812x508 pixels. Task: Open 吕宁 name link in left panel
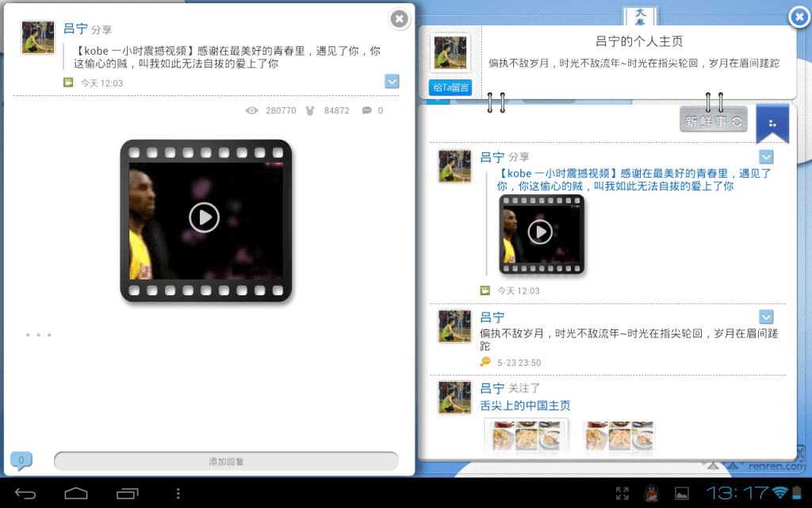pos(75,29)
